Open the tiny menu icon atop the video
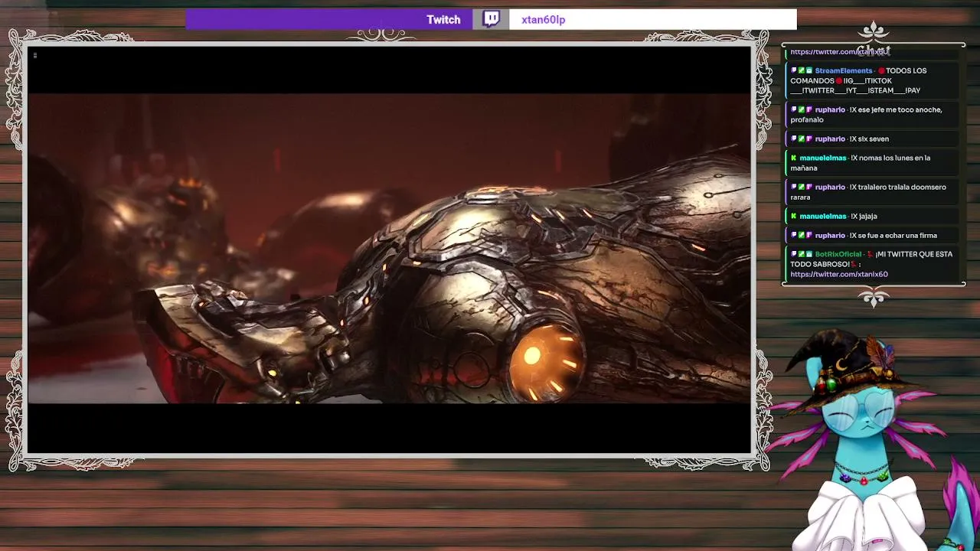Image resolution: width=980 pixels, height=551 pixels. coord(35,55)
